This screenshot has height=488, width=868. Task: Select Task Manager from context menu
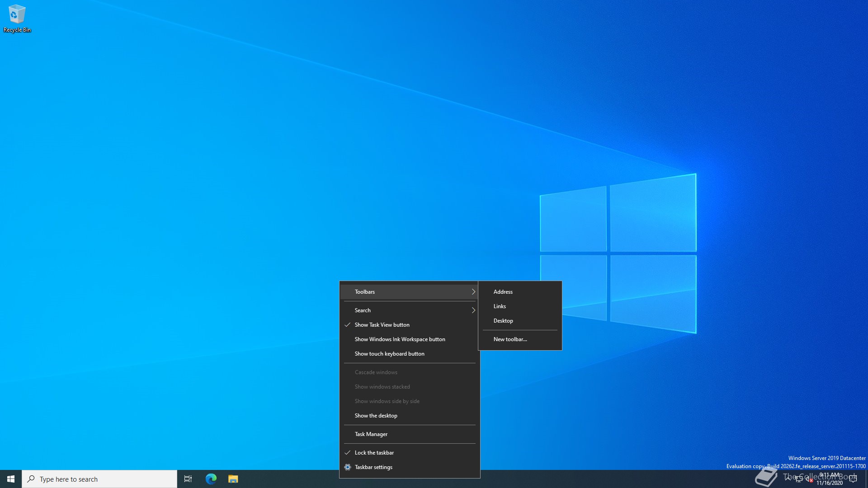pos(371,434)
